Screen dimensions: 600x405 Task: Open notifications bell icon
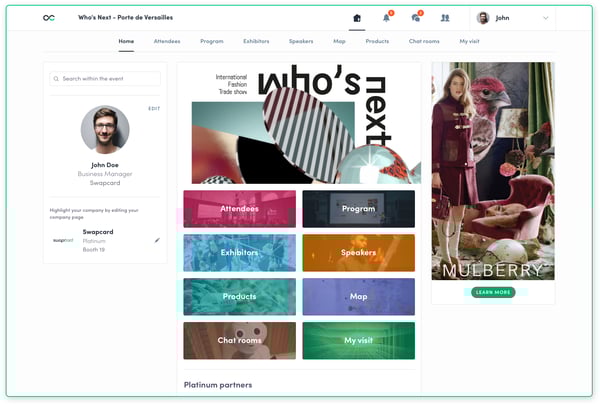click(386, 18)
